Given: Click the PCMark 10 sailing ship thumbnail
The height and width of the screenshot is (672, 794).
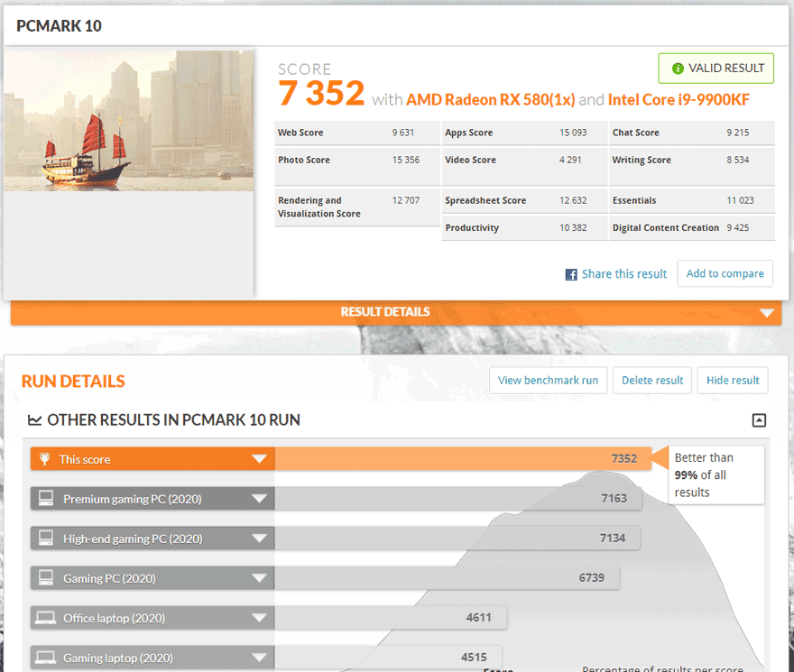Looking at the screenshot, I should click(129, 121).
